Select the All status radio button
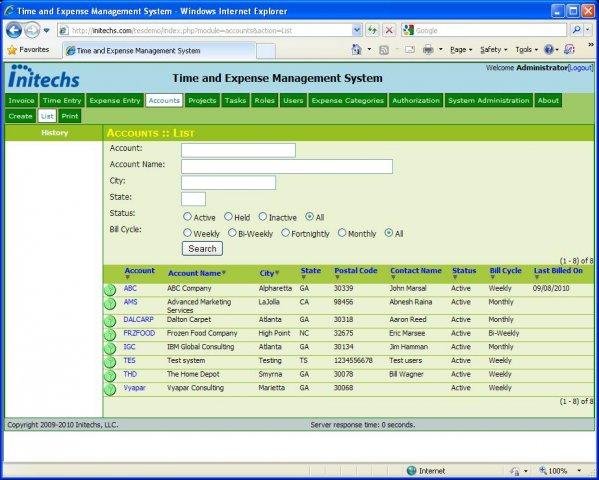The width and height of the screenshot is (599, 480). point(310,217)
